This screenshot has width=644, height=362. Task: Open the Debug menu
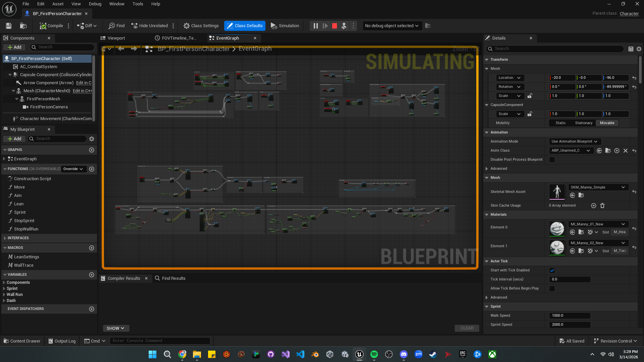[95, 4]
